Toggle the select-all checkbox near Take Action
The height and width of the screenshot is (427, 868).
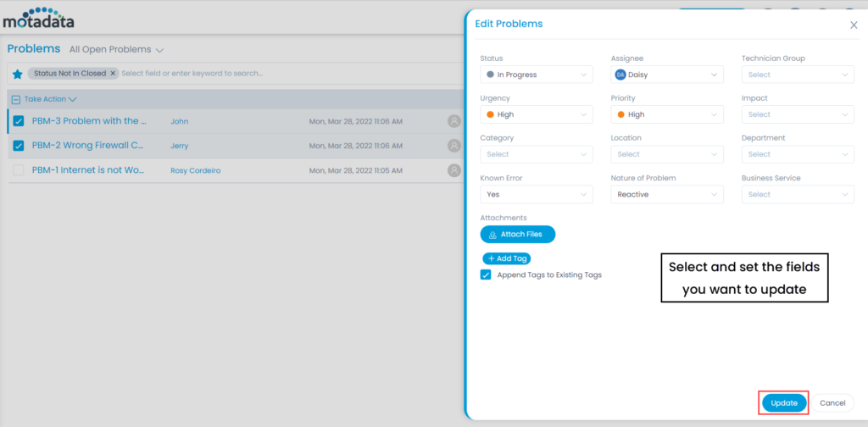(x=16, y=99)
